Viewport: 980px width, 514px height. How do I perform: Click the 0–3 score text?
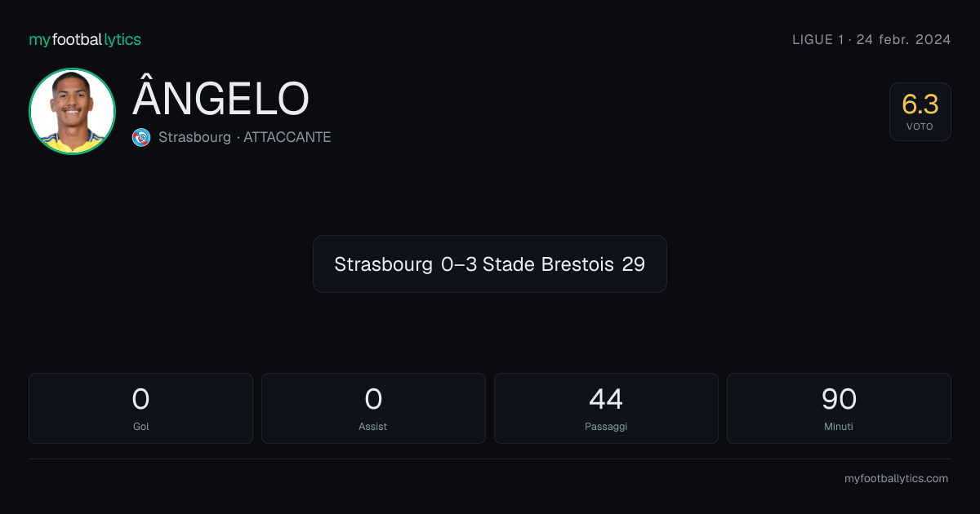coord(458,264)
